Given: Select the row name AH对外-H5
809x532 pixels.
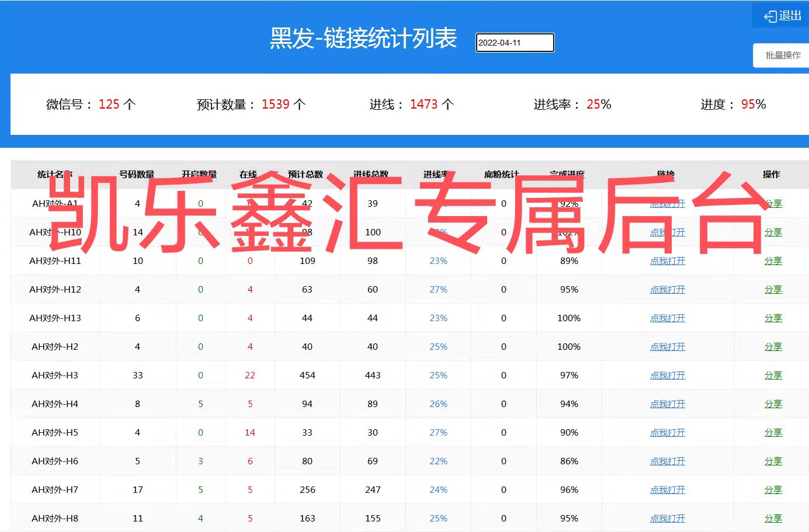Looking at the screenshot, I should click(x=55, y=433).
